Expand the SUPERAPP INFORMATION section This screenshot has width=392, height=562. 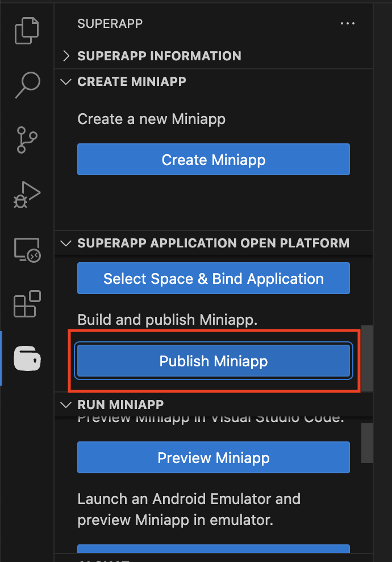pyautogui.click(x=214, y=56)
